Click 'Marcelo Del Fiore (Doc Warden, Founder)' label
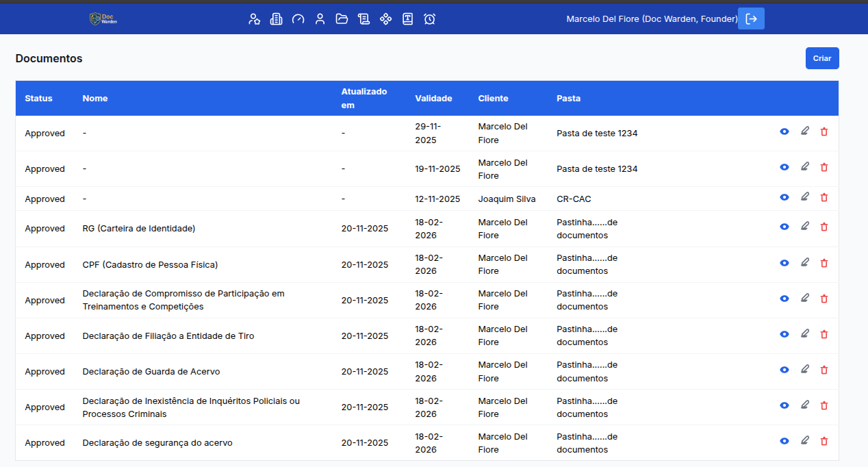Screen dimensions: 868x467 coord(650,18)
